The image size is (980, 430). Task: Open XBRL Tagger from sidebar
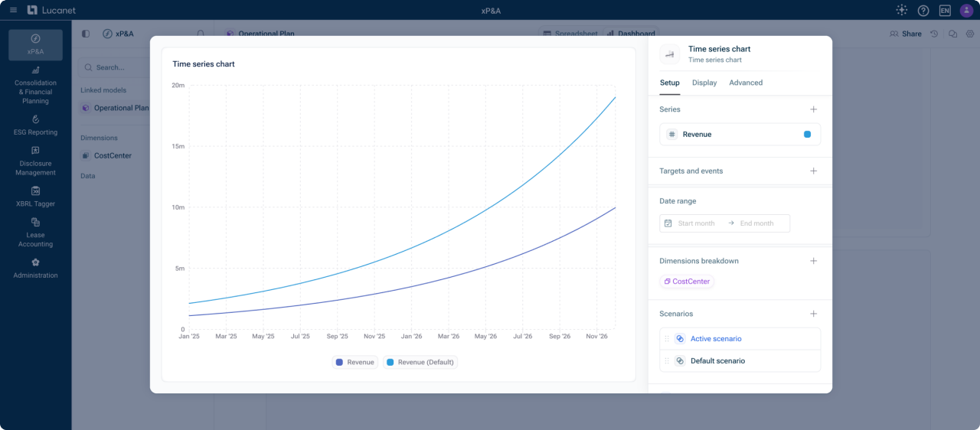(35, 197)
